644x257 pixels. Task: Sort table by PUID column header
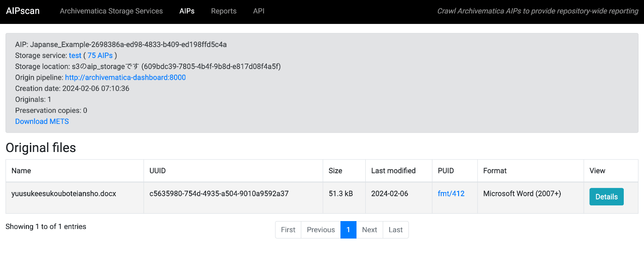click(455, 171)
